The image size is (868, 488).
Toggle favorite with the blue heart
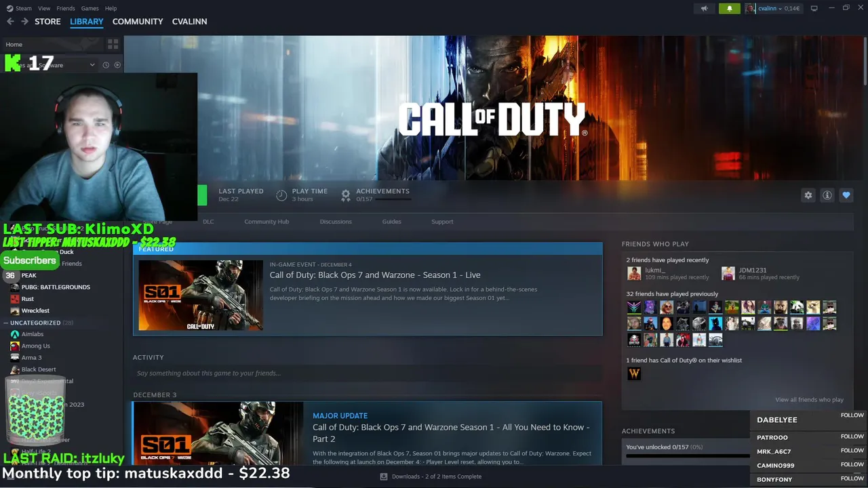pyautogui.click(x=846, y=195)
